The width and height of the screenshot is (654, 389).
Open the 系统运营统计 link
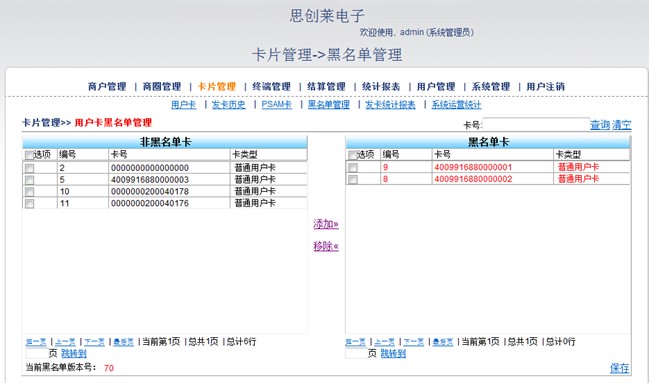[x=456, y=105]
